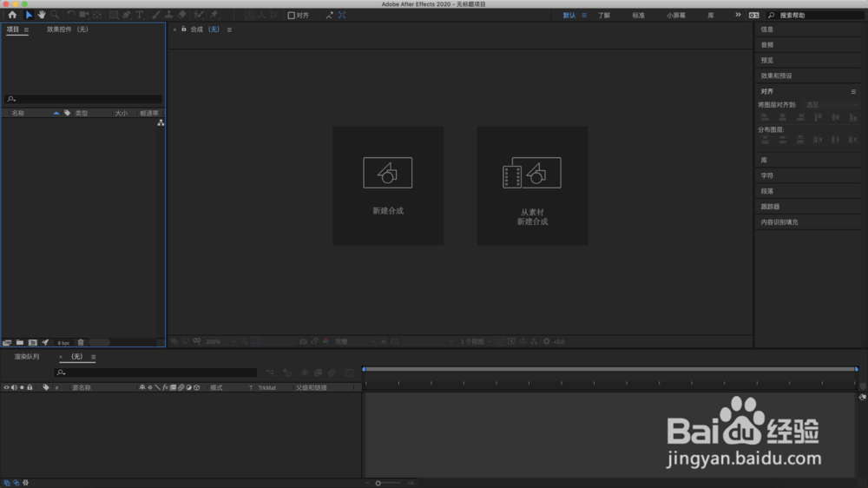Viewport: 868px width, 488px height.
Task: Select the Brush tool
Action: click(x=156, y=15)
